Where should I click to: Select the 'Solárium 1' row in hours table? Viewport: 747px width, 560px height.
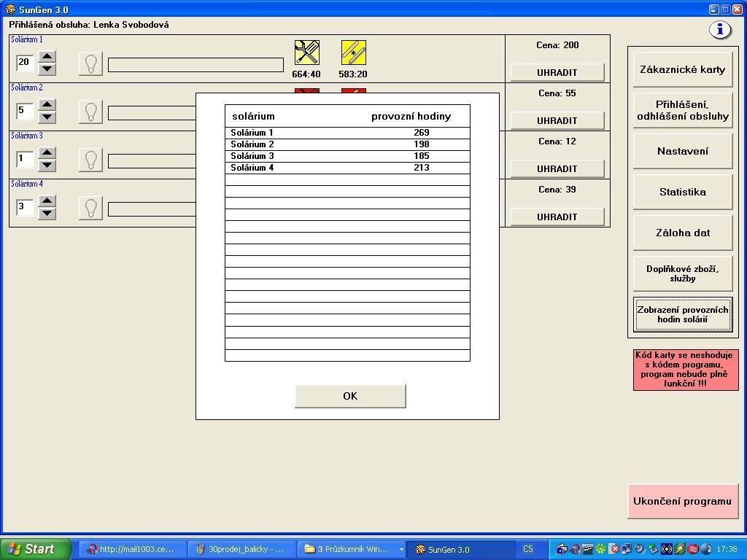tap(347, 133)
